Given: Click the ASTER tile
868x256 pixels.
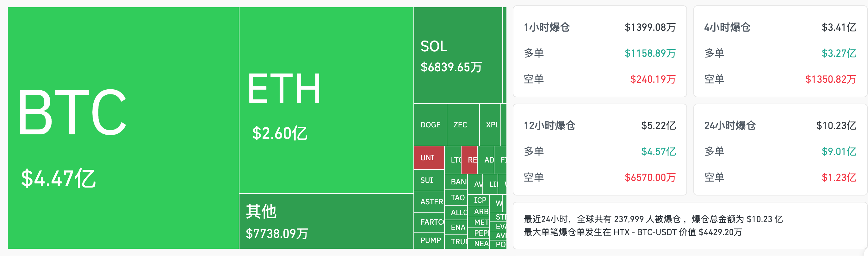Looking at the screenshot, I should click(x=429, y=202).
